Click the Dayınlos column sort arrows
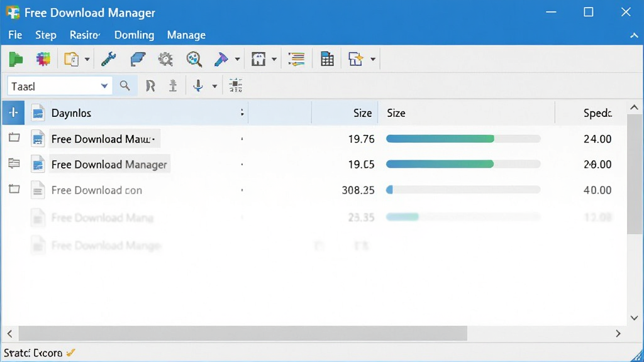 [242, 112]
